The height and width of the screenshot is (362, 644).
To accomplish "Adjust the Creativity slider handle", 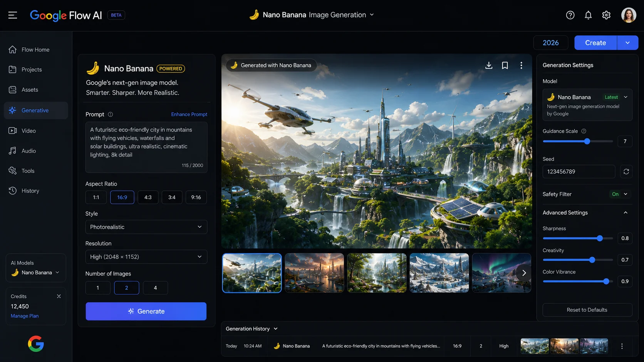I will click(x=592, y=260).
